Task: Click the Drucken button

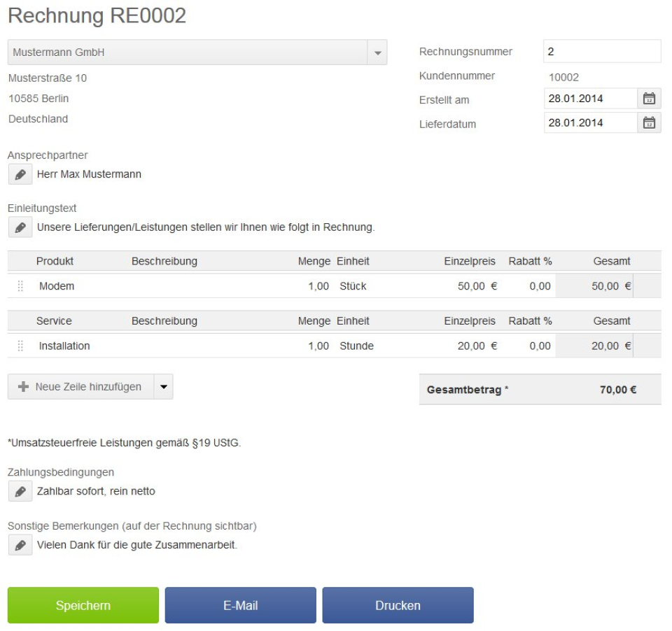Action: click(x=398, y=604)
